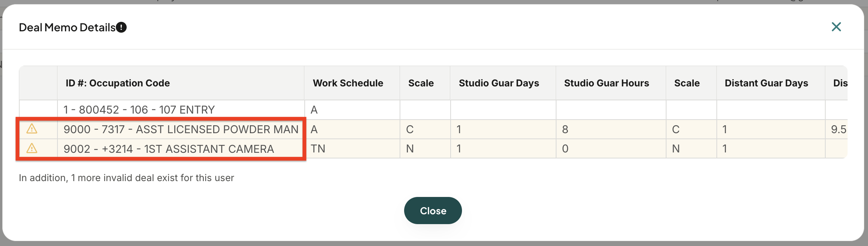Click warning icon for ASST LICENSED POWDER MAN
Image resolution: width=868 pixels, height=246 pixels.
click(x=32, y=129)
